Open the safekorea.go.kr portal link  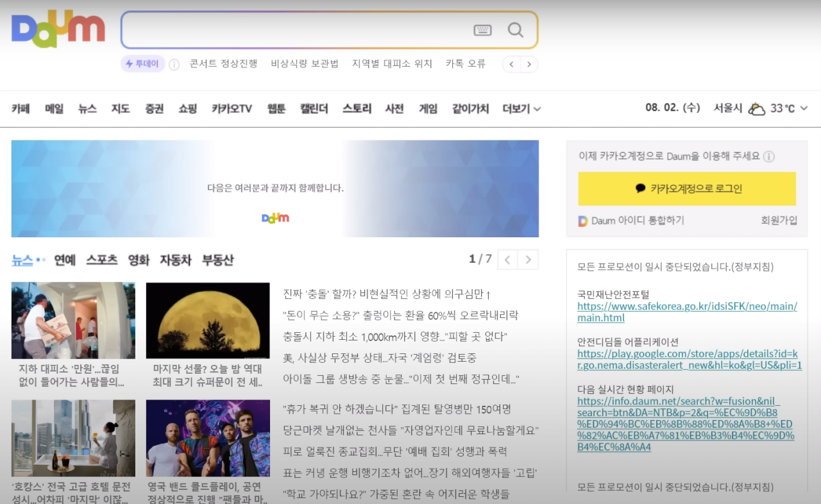(687, 312)
